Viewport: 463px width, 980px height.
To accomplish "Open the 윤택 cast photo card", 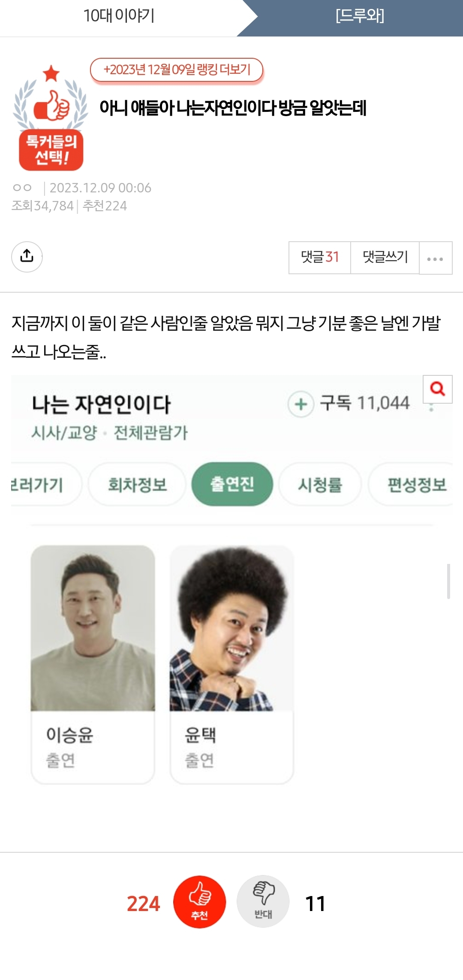I will point(232,664).
